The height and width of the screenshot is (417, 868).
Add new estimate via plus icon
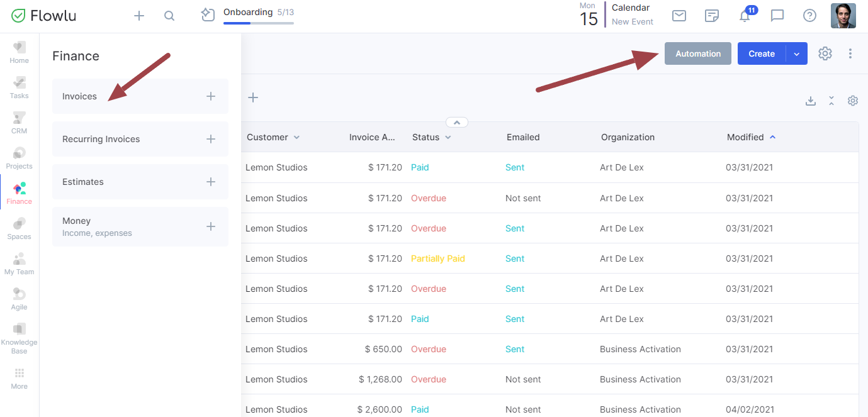coord(211,182)
